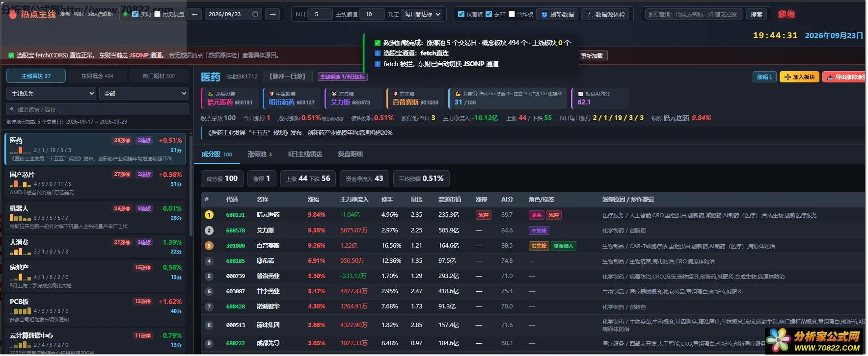This screenshot has width=868, height=356.
Task: Go to the previous date with left arrow
Action: coord(194,14)
